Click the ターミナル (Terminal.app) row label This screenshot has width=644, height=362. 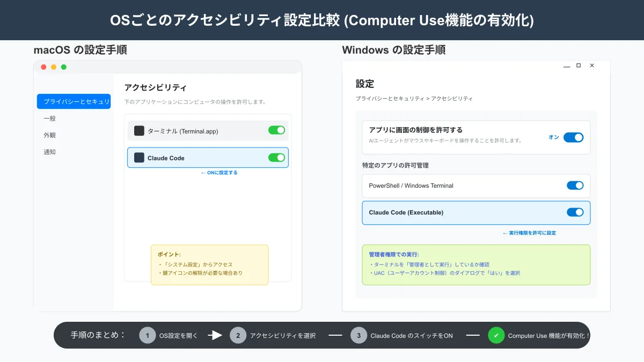(183, 131)
